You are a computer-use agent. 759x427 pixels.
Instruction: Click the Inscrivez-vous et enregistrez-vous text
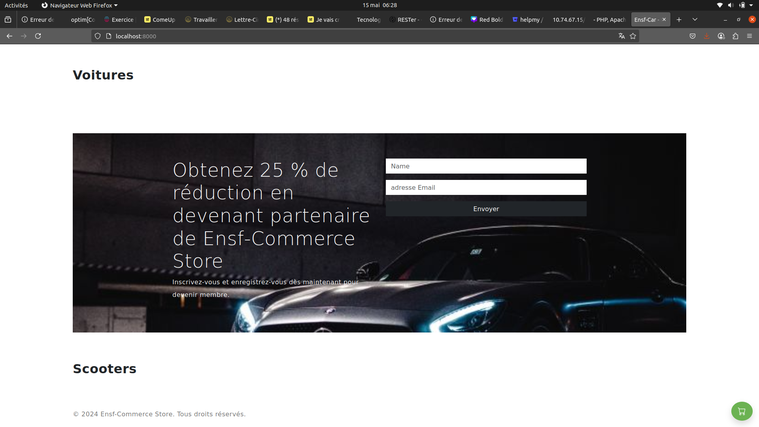(265, 288)
